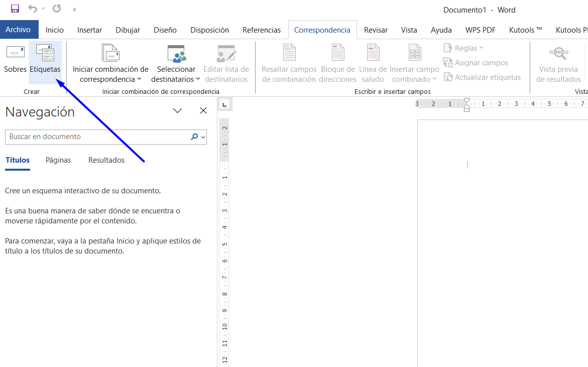Open the Customize Quick Access Toolbar menu
Image resolution: width=588 pixels, height=367 pixels.
[x=74, y=10]
